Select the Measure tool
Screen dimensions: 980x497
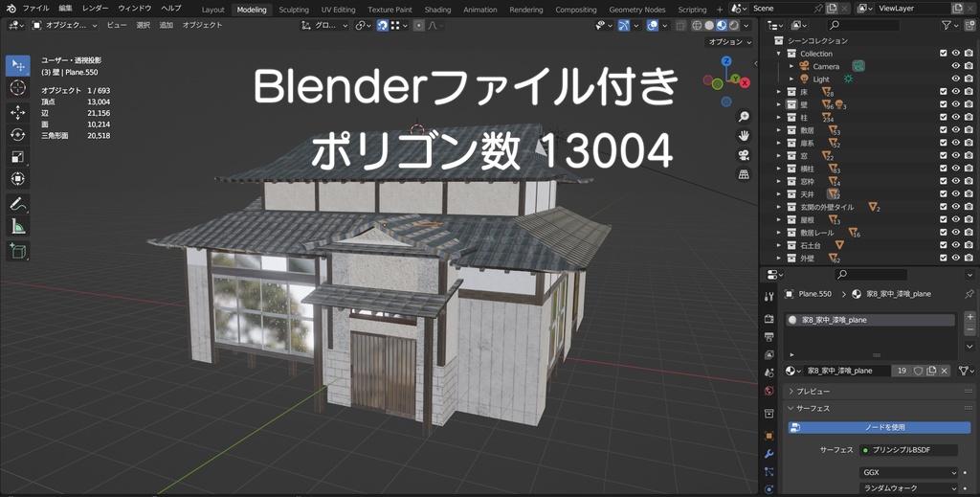[17, 226]
